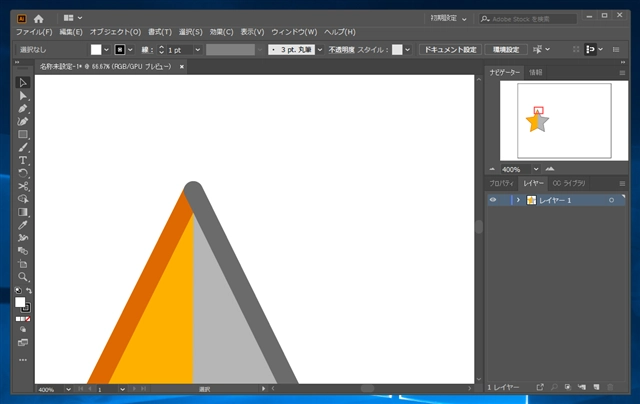The width and height of the screenshot is (640, 404).
Task: Switch to the プロパティ tab
Action: (x=501, y=183)
